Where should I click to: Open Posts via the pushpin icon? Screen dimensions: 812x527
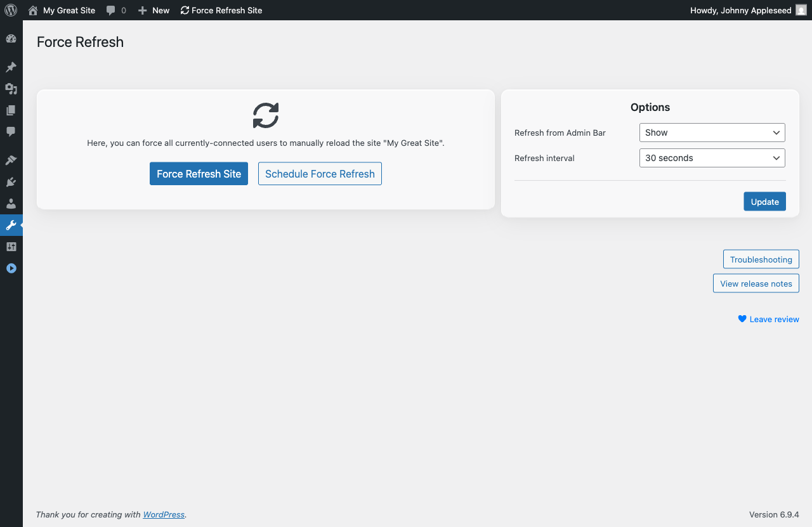tap(11, 67)
